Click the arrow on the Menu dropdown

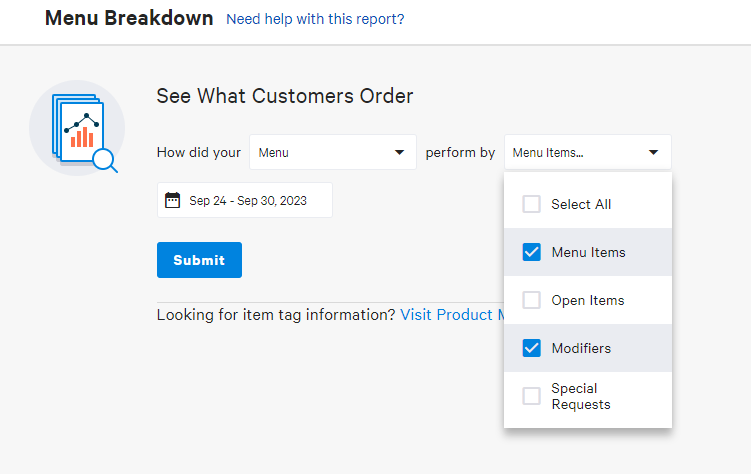point(400,153)
